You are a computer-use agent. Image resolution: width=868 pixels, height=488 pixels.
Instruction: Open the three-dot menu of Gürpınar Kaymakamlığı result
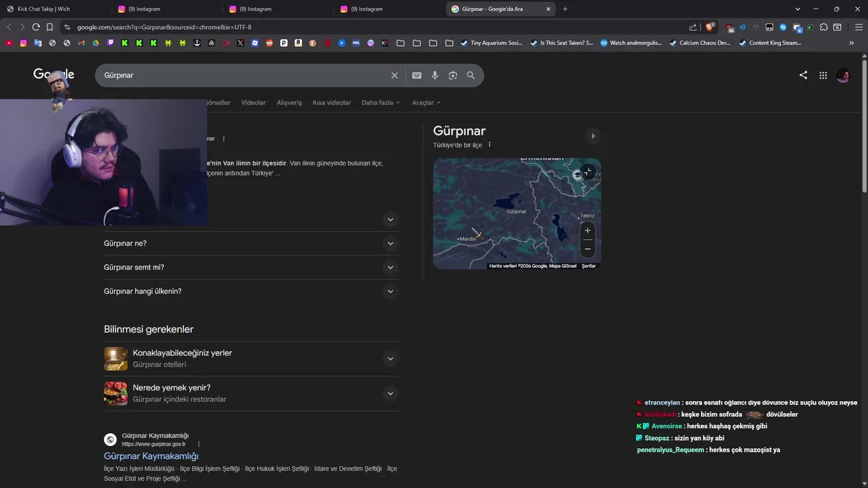(x=199, y=444)
